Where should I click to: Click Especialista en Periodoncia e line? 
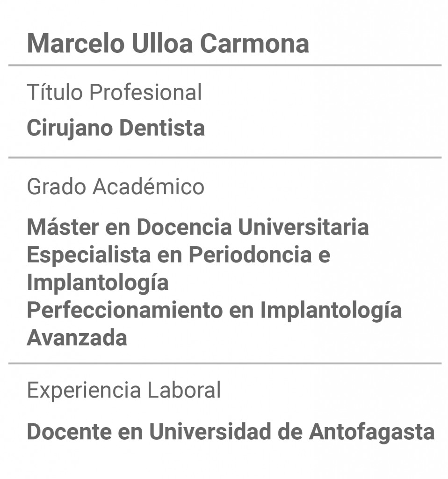(179, 255)
